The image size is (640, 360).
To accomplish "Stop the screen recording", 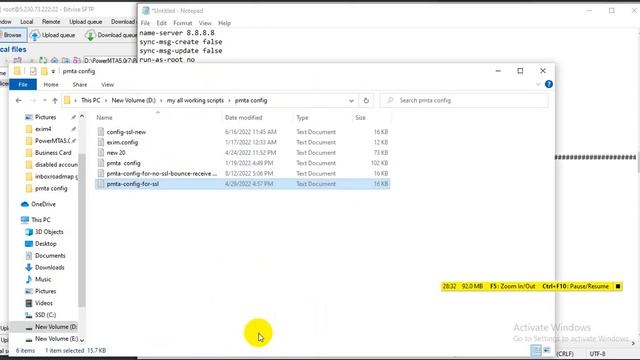I will [618, 287].
